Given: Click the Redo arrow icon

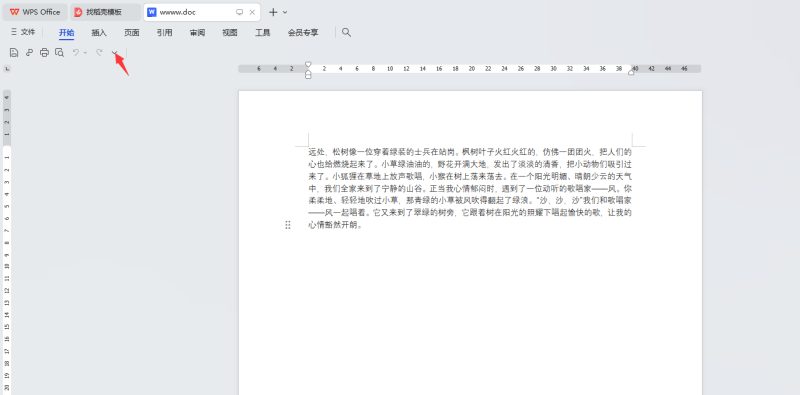Looking at the screenshot, I should tap(99, 52).
